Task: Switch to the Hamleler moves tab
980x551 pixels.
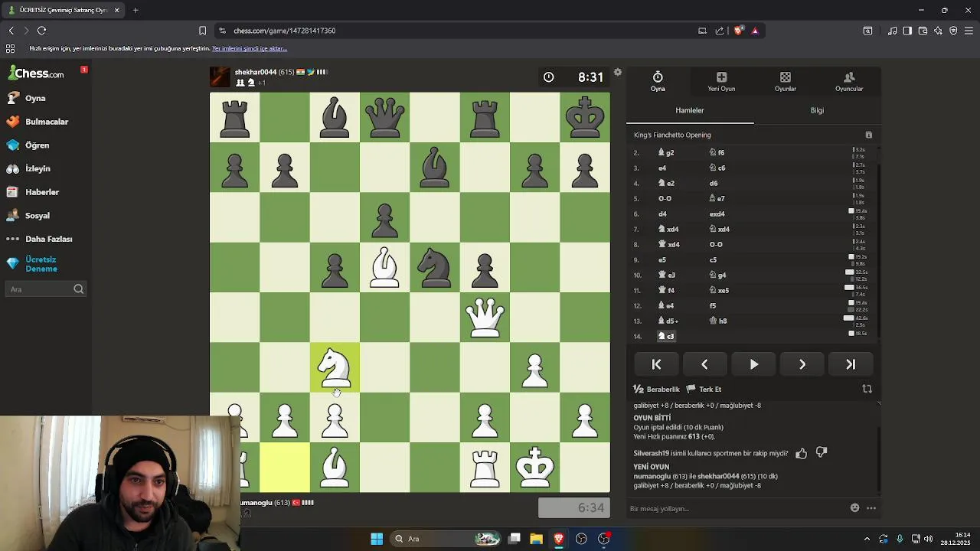Action: pyautogui.click(x=690, y=110)
